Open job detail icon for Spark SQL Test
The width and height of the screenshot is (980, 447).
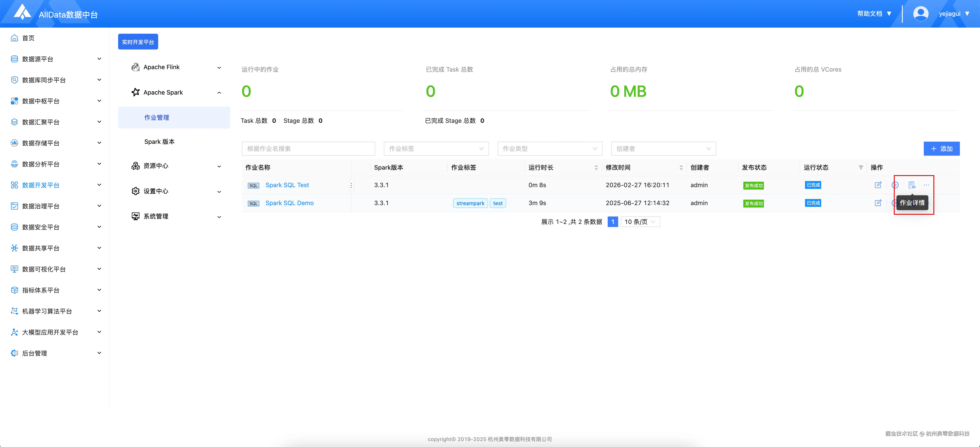pyautogui.click(x=912, y=185)
